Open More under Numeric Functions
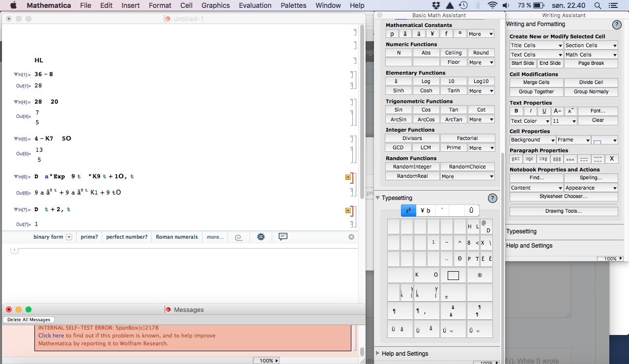Screen dimensions: 629x364 click(481, 62)
